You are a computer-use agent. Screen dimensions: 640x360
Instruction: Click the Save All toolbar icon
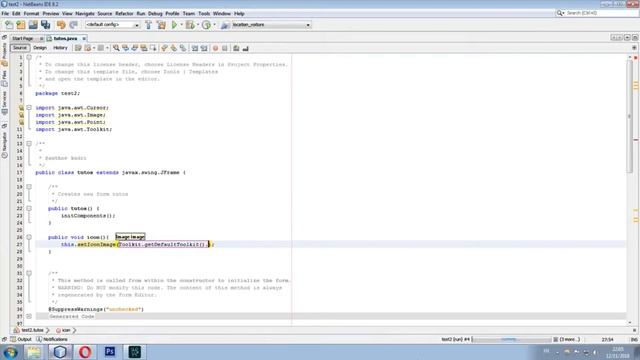click(45, 25)
